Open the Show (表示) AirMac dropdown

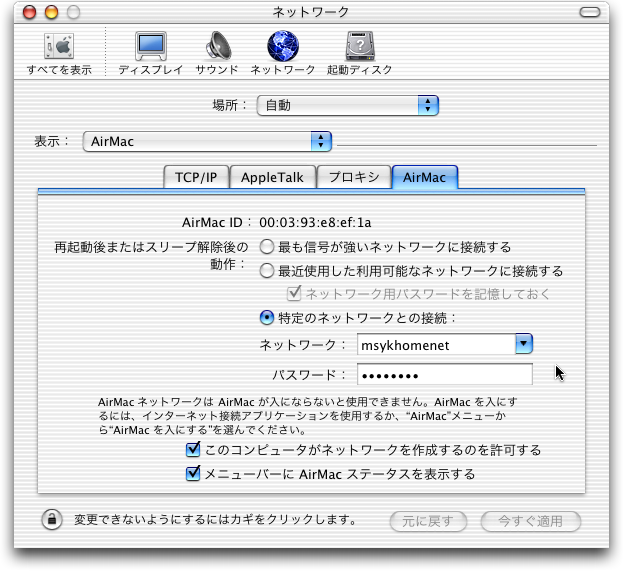[207, 142]
